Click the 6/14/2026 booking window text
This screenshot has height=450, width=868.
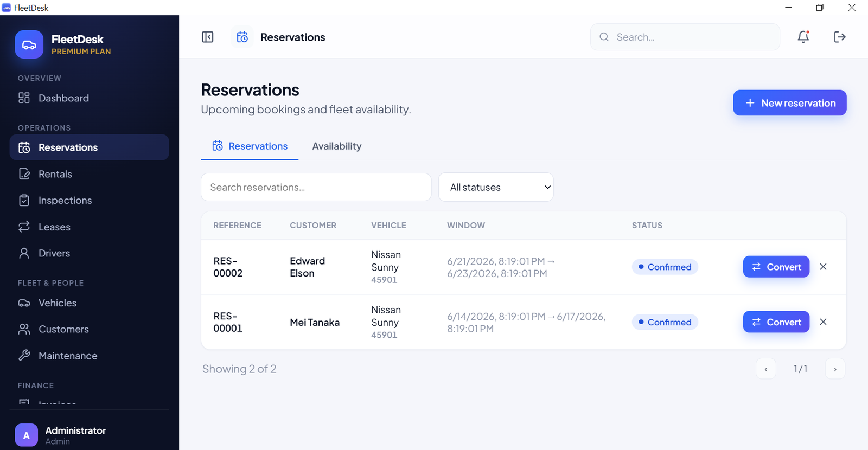click(526, 322)
